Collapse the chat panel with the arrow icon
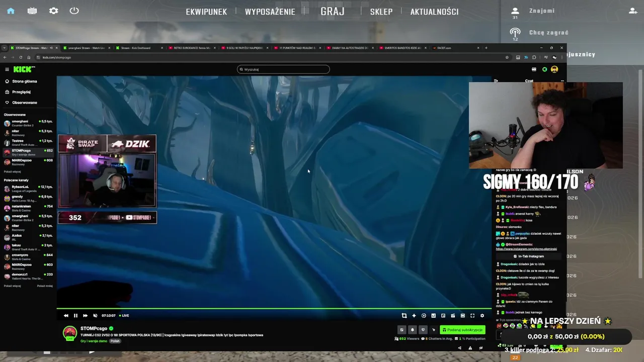The image size is (644, 362). (x=496, y=80)
